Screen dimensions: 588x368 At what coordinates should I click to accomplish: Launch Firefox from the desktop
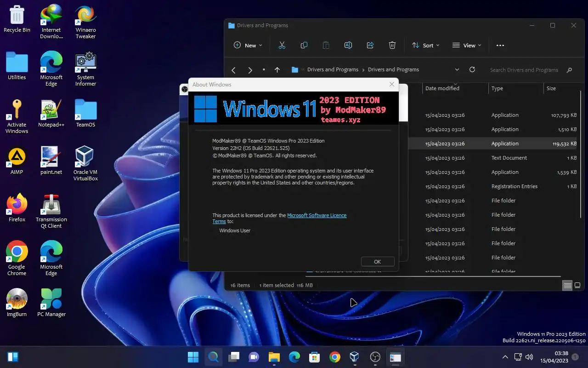click(x=17, y=208)
